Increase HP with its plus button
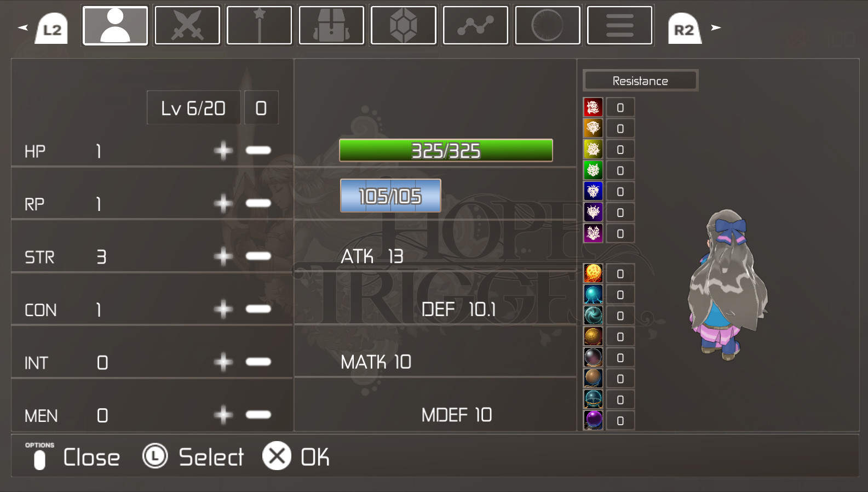The height and width of the screenshot is (492, 868). click(223, 150)
